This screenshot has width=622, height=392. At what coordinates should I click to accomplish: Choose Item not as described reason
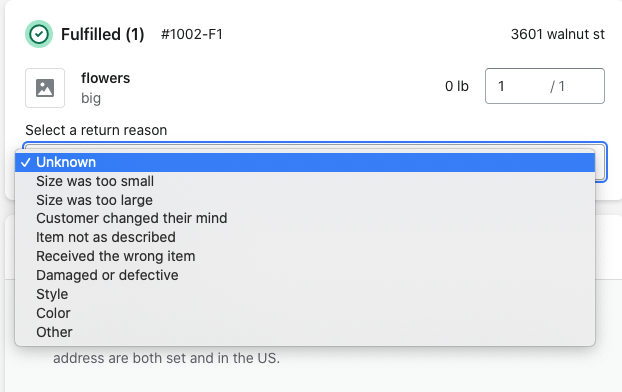tap(305, 237)
